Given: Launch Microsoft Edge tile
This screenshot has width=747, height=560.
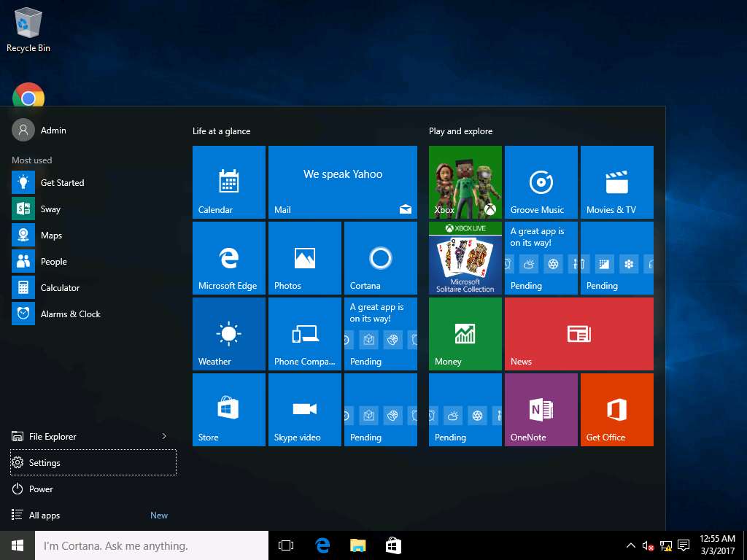Looking at the screenshot, I should coord(228,257).
